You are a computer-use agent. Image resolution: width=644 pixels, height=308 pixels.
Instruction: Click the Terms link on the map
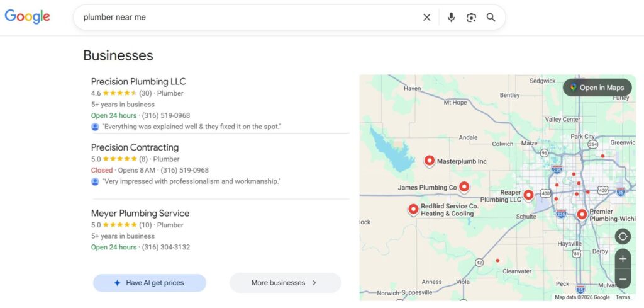tap(623, 297)
